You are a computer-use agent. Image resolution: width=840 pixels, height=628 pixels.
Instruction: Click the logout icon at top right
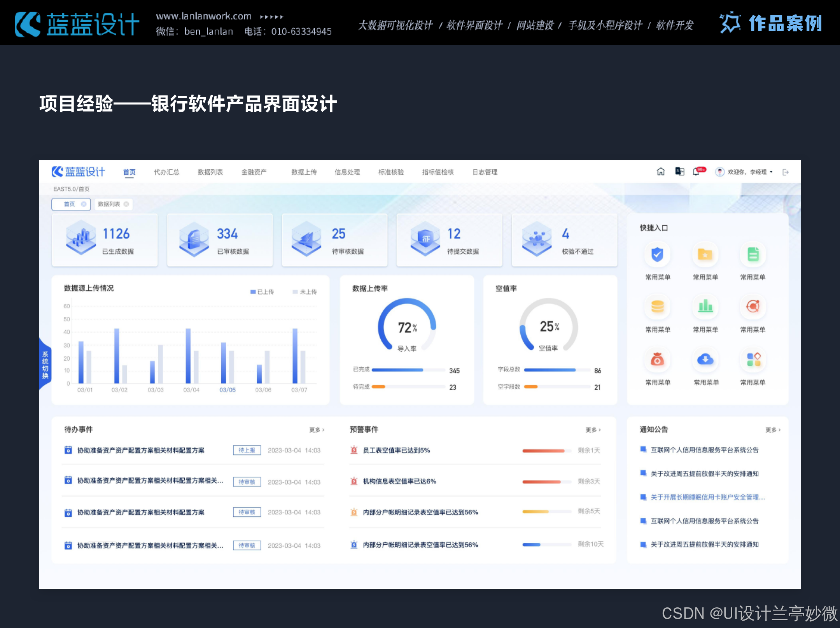click(x=785, y=172)
